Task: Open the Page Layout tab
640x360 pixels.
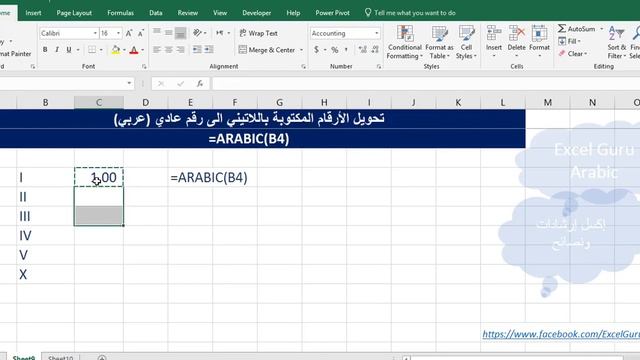Action: click(74, 13)
